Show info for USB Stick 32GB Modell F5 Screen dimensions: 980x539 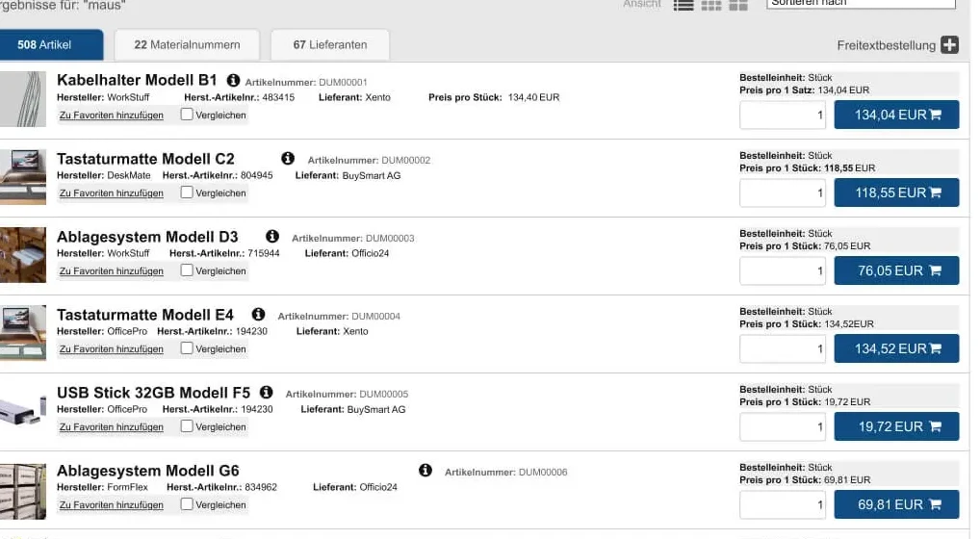(x=267, y=392)
